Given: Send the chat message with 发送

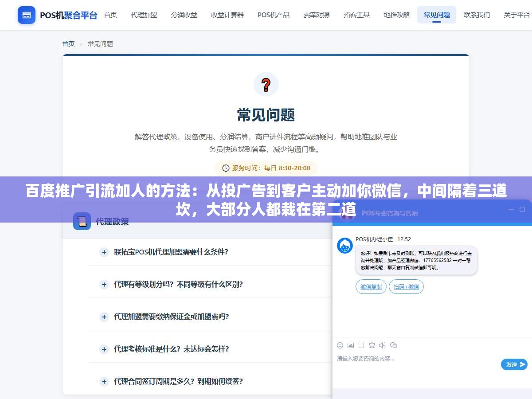Looking at the screenshot, I should 514,364.
